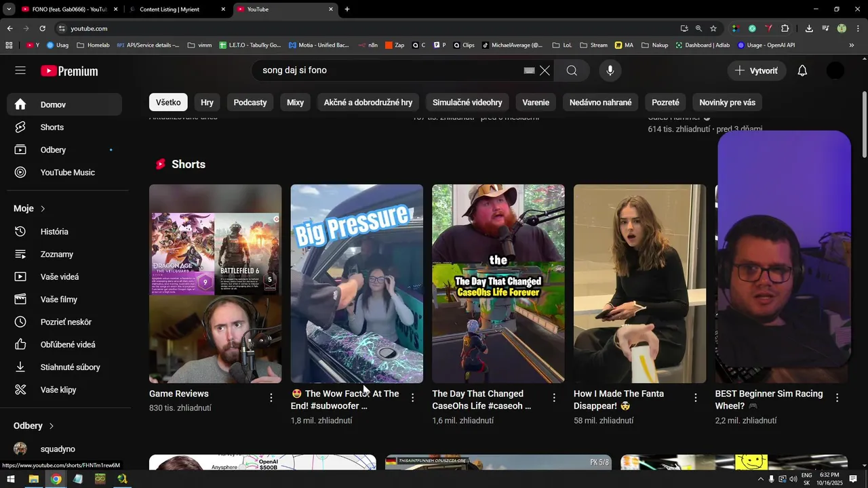Open the Chrome tab search dropdown
The height and width of the screenshot is (488, 868).
[x=9, y=9]
